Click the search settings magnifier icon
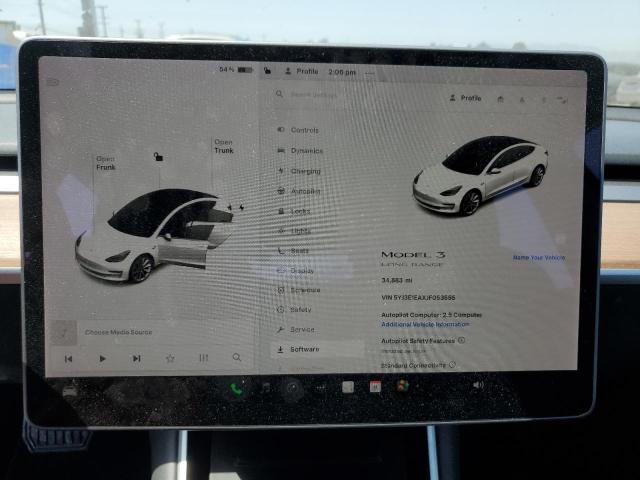 [280, 94]
